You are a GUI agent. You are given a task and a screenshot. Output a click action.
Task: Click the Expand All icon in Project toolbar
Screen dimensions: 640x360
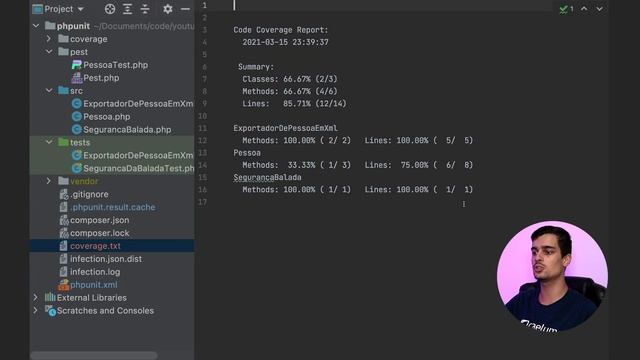127,9
